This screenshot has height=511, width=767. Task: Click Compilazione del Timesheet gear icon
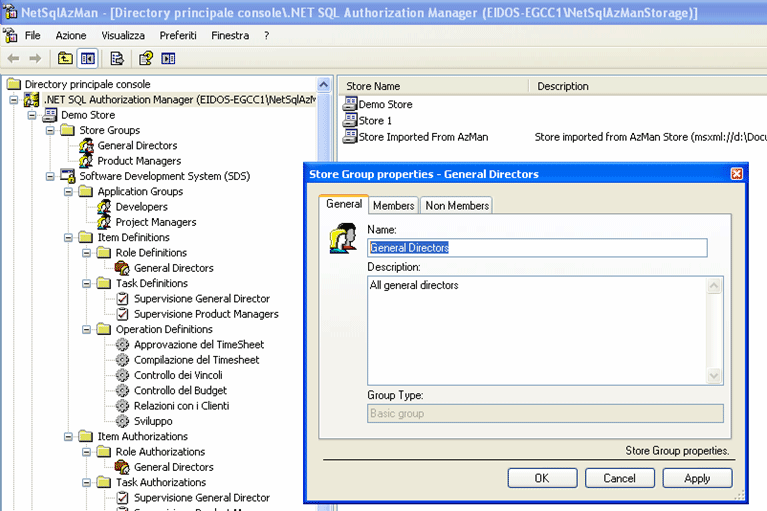[x=122, y=360]
